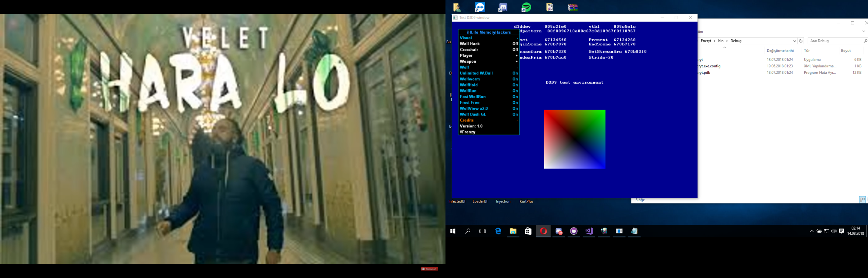Toggle Wall Hack Off setting
The width and height of the screenshot is (868, 278).
(x=489, y=44)
